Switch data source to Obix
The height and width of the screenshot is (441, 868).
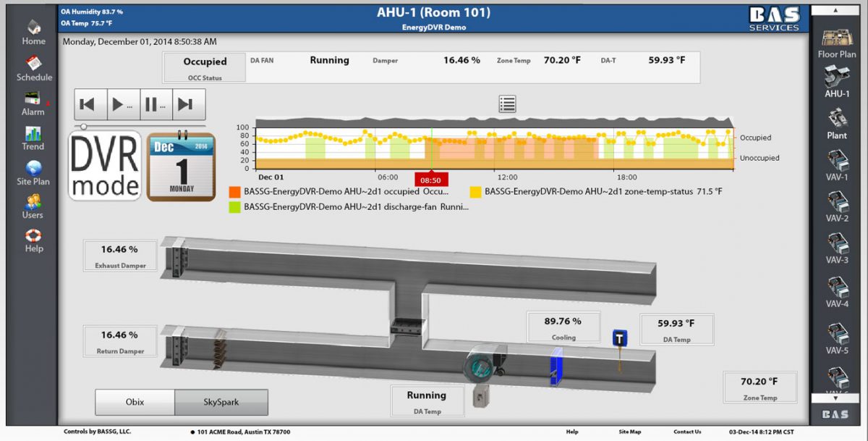(x=135, y=402)
